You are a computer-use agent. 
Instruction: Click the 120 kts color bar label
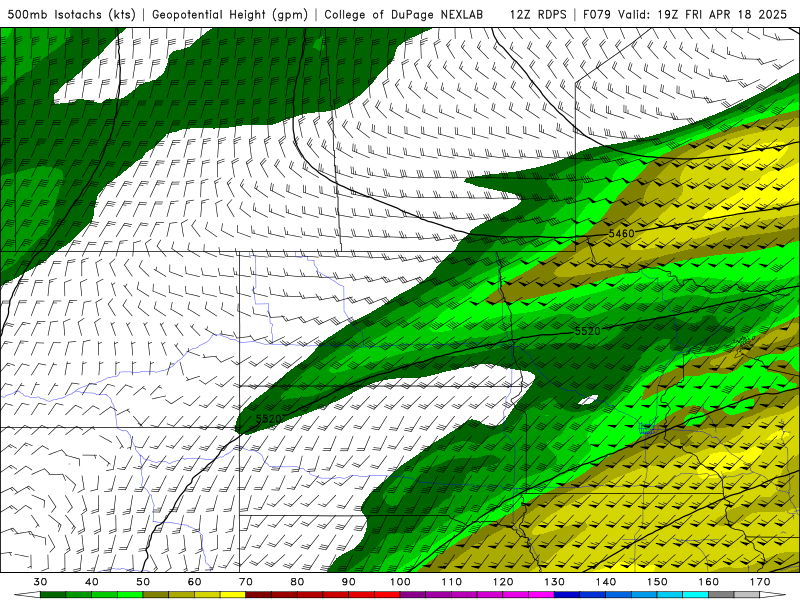click(503, 582)
